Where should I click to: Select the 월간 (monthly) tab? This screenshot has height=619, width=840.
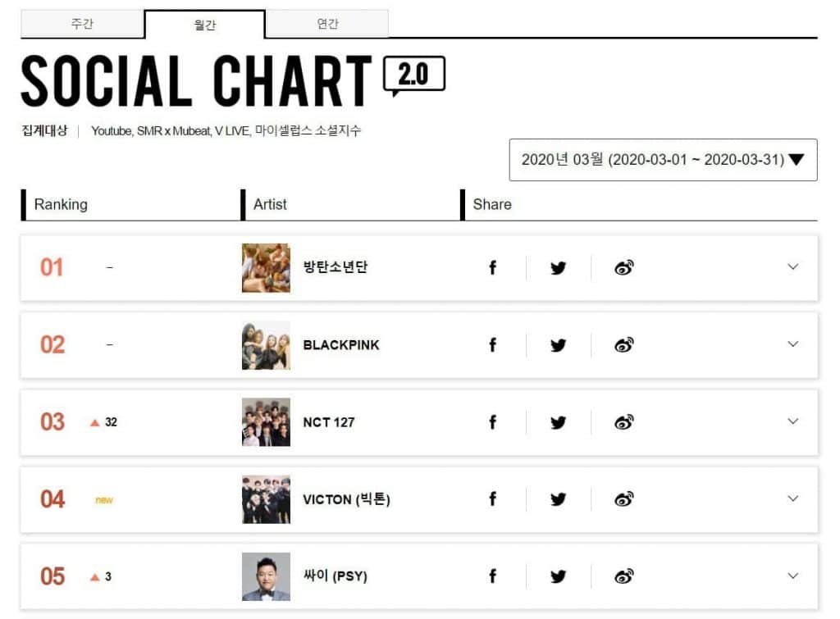point(204,25)
